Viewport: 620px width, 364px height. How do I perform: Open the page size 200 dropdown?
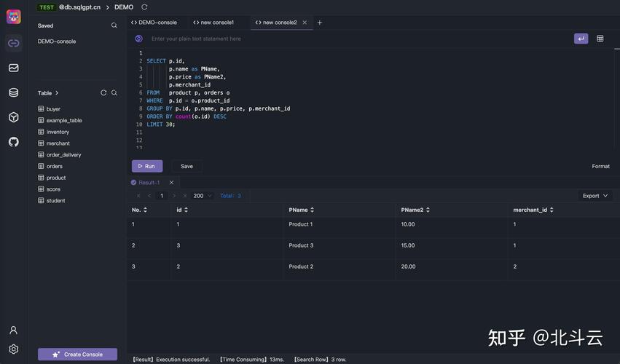click(203, 196)
